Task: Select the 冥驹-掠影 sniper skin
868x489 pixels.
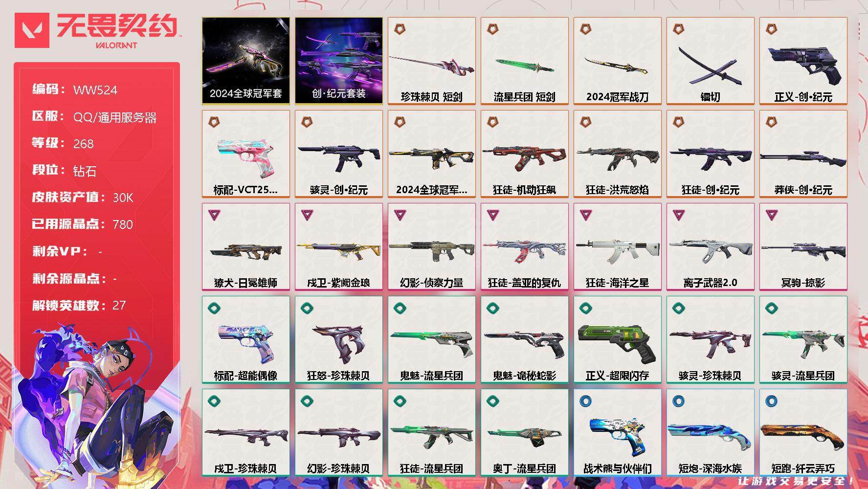Action: 803,247
